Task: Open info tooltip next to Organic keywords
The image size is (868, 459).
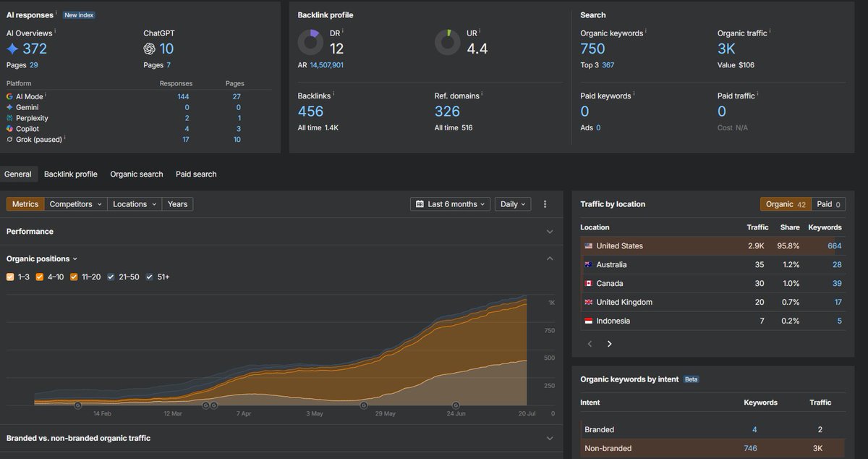Action: tap(646, 32)
